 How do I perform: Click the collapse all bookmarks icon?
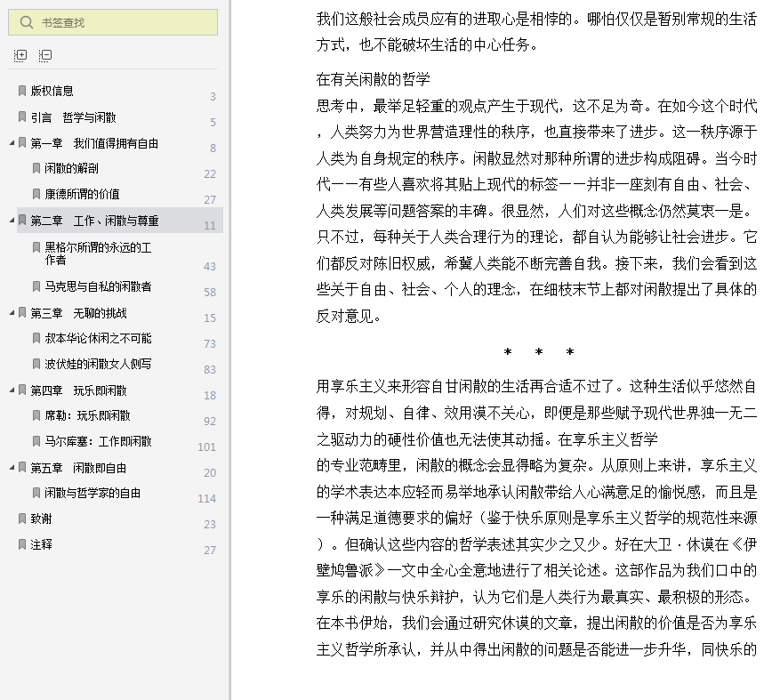coord(45,55)
